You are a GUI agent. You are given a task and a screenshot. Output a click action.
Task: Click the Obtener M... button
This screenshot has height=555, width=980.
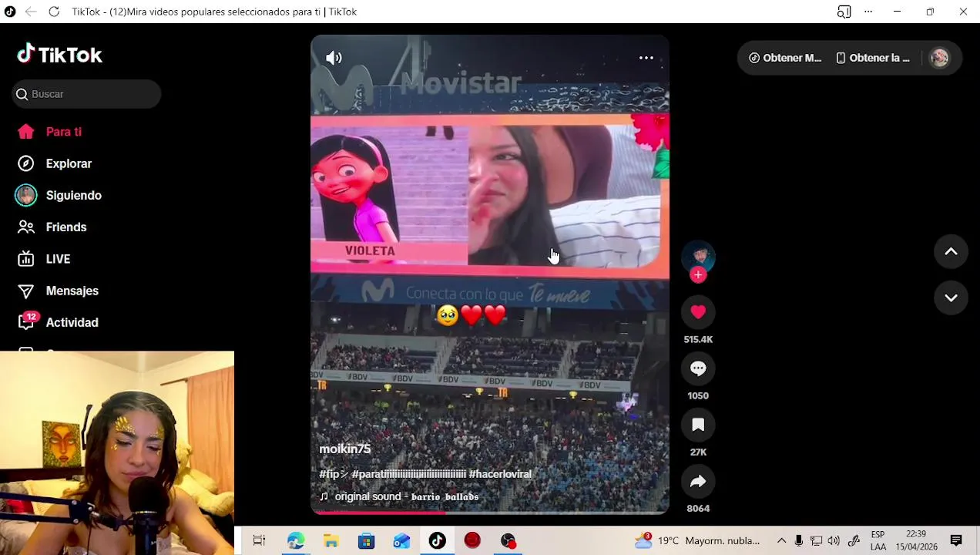tap(785, 58)
